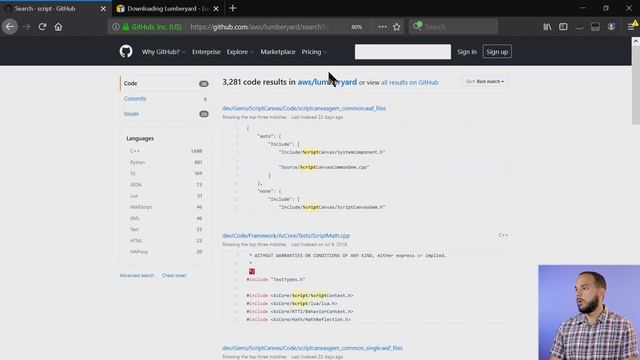The height and width of the screenshot is (360, 640).
Task: Bookmark this page with the star icon
Action: click(397, 27)
